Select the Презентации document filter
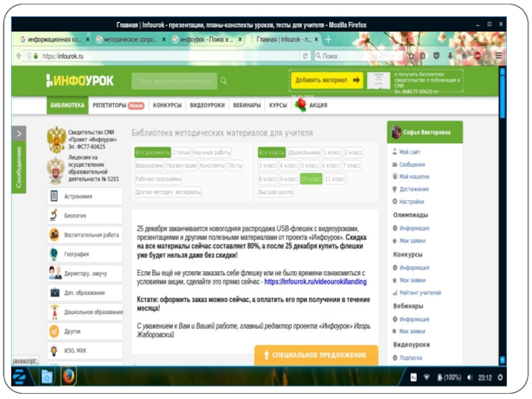Screen dimensions: 532x399 182,166
